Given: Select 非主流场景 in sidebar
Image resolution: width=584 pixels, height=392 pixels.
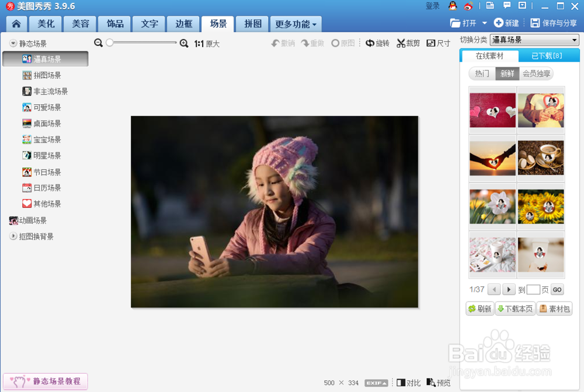Looking at the screenshot, I should coord(46,92).
